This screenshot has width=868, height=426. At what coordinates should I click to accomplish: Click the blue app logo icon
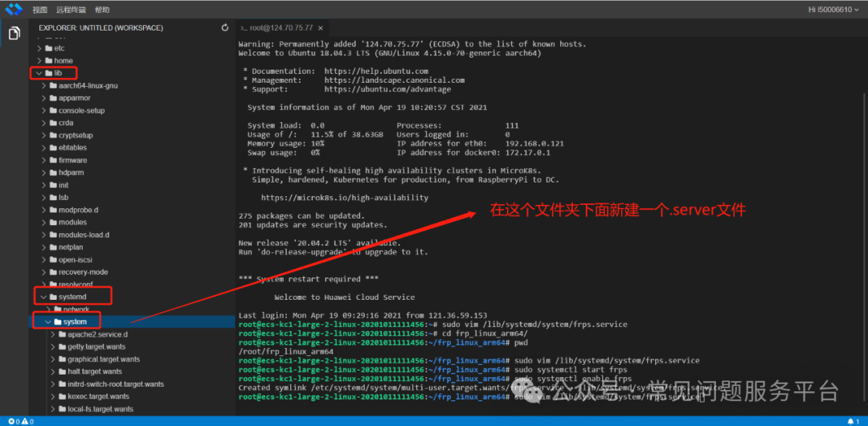point(14,9)
